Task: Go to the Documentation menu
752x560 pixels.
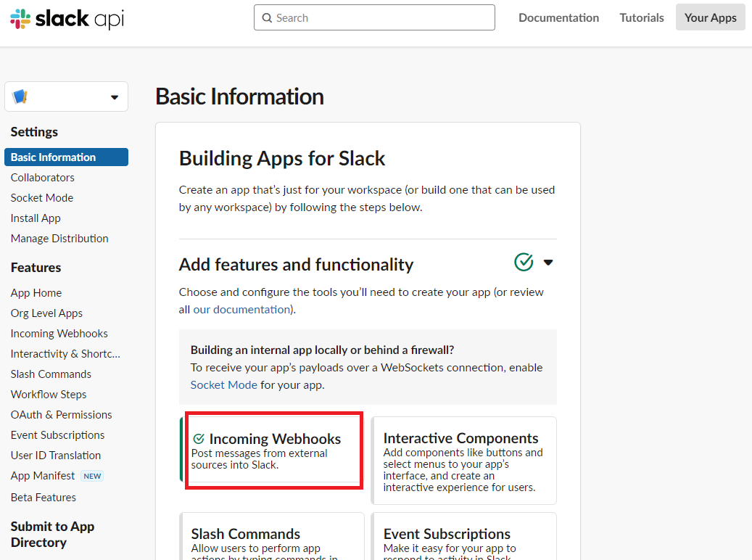Action: (x=558, y=17)
